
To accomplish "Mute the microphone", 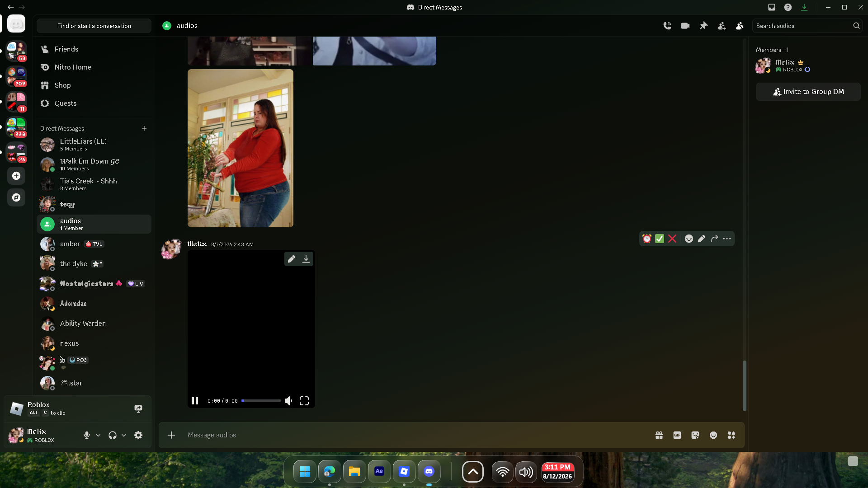I will click(87, 435).
